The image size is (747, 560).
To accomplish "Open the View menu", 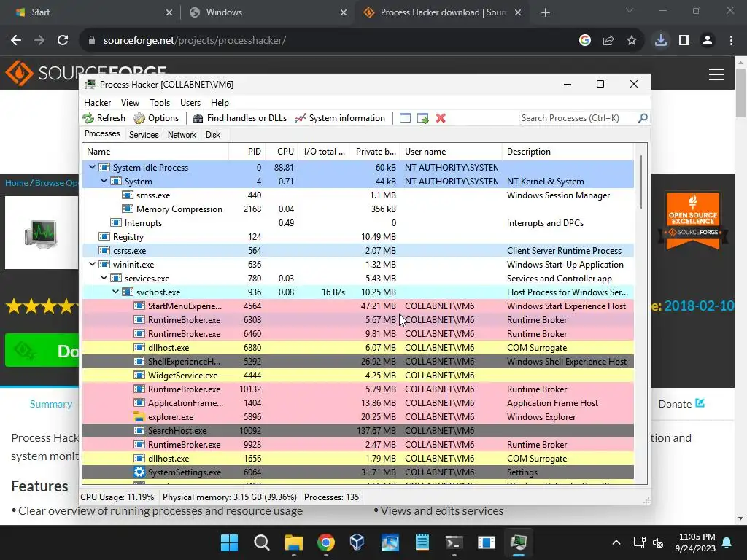I will pos(130,102).
